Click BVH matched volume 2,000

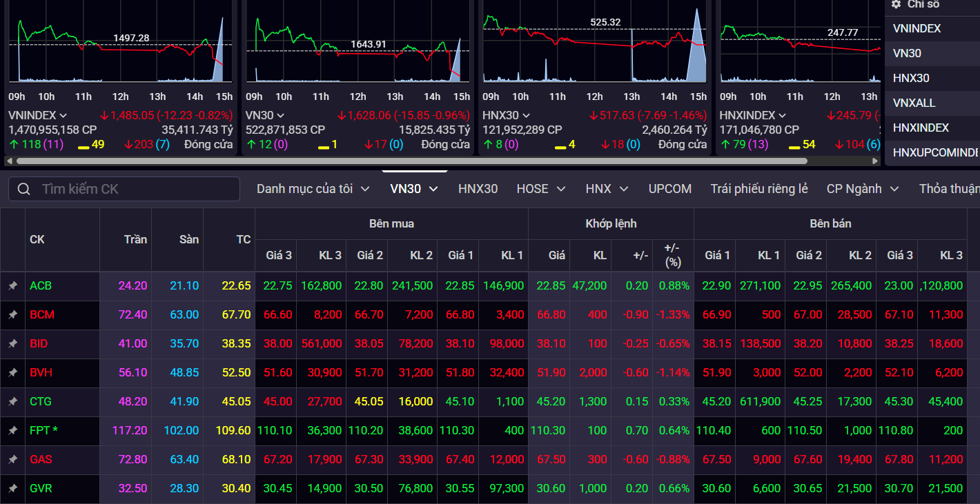[x=594, y=372]
